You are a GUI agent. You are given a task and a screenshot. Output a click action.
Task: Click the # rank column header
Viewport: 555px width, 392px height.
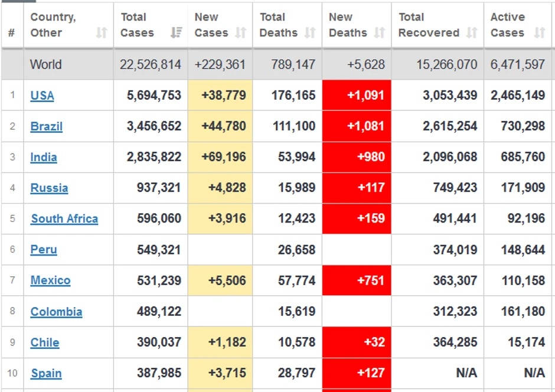(x=12, y=33)
